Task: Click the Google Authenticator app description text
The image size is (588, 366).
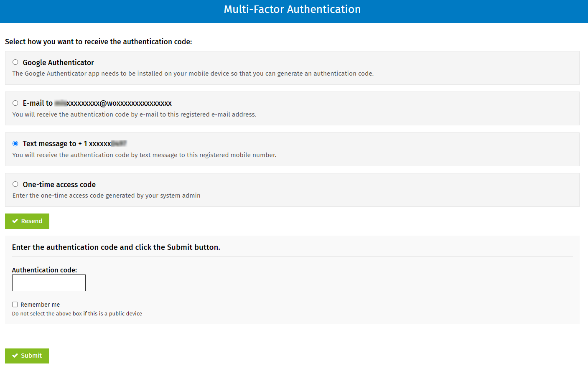Action: [x=193, y=74]
